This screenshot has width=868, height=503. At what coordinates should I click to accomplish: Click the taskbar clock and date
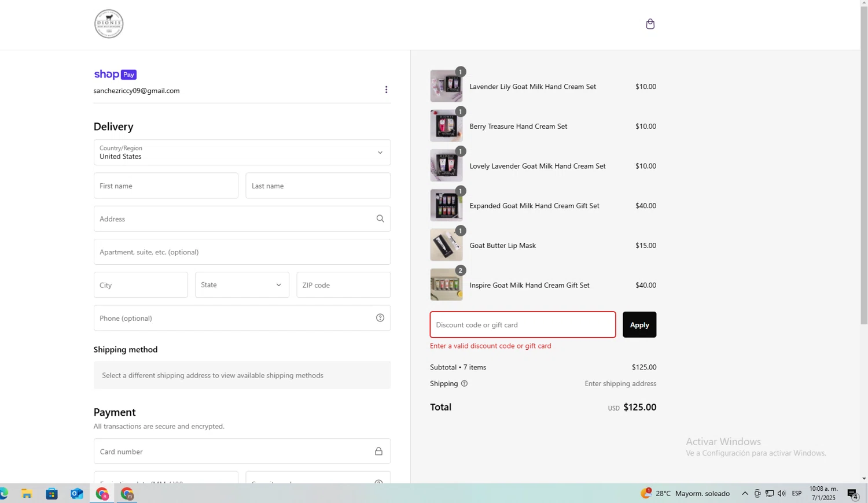(x=823, y=493)
